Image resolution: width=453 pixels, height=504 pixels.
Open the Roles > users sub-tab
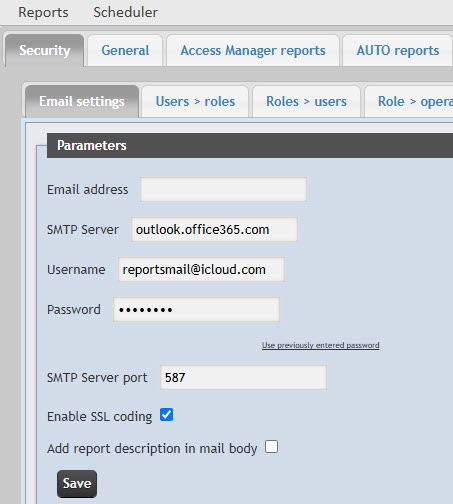tap(306, 101)
